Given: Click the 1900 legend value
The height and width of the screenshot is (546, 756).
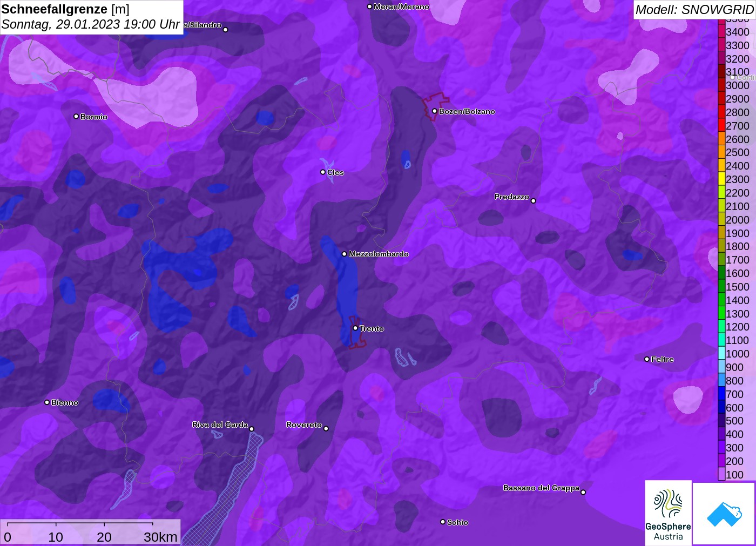Looking at the screenshot, I should 738,233.
